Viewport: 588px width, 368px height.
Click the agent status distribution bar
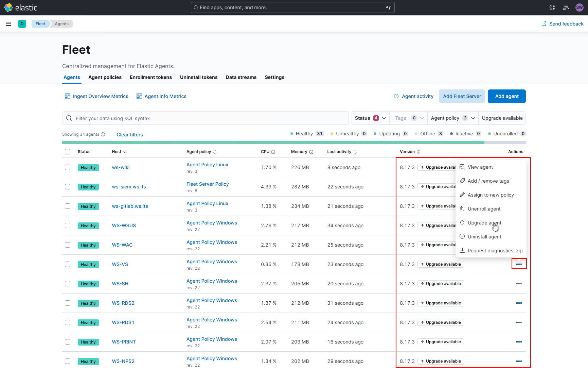pyautogui.click(x=294, y=143)
